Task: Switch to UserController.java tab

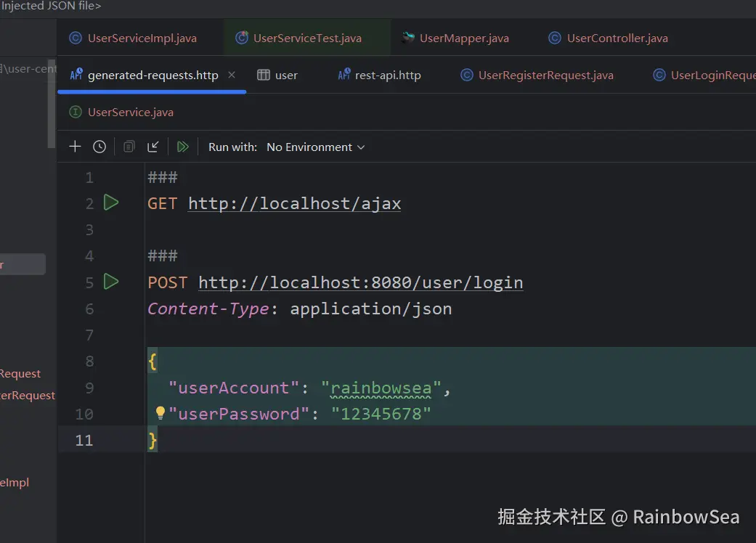Action: (608, 38)
